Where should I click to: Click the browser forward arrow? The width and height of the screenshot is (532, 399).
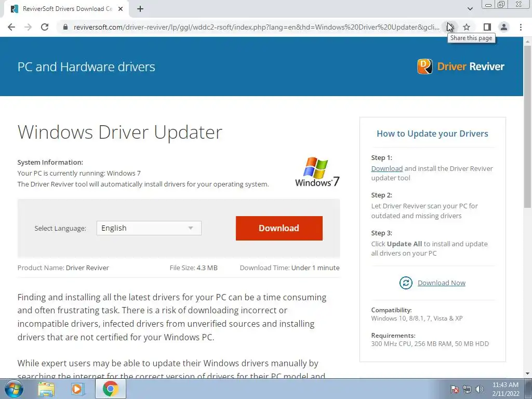[28, 27]
